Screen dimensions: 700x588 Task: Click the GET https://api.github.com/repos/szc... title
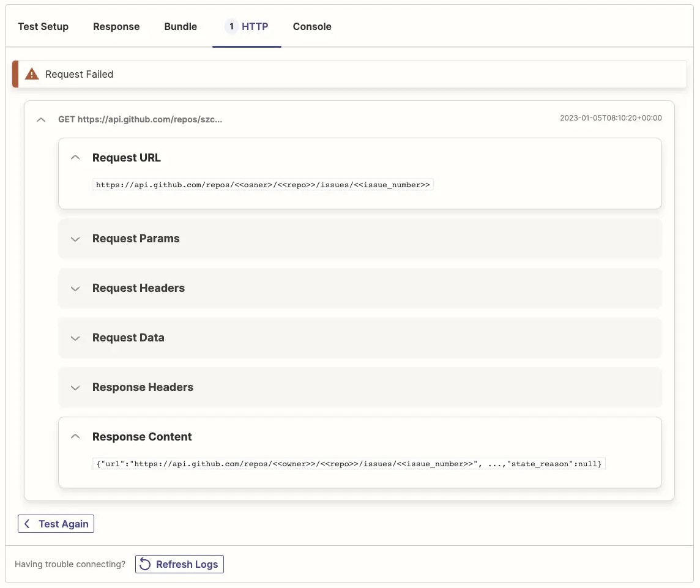coord(140,119)
